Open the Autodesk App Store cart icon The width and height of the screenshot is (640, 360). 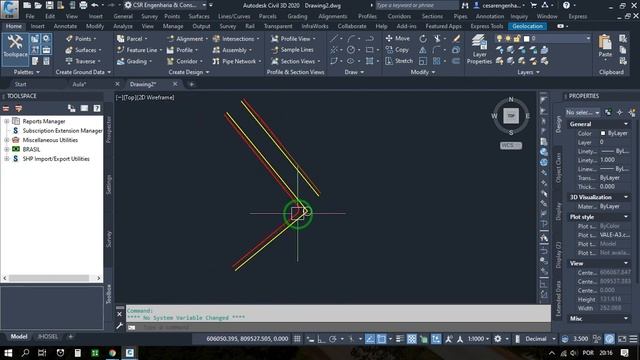pyautogui.click(x=533, y=5)
